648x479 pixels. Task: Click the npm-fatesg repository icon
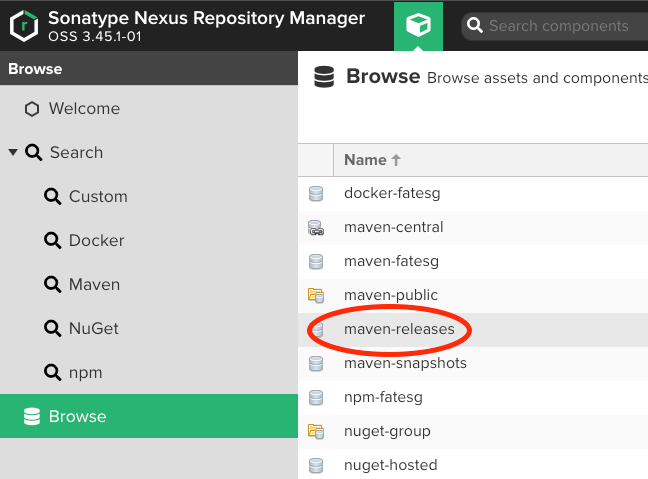(x=316, y=398)
